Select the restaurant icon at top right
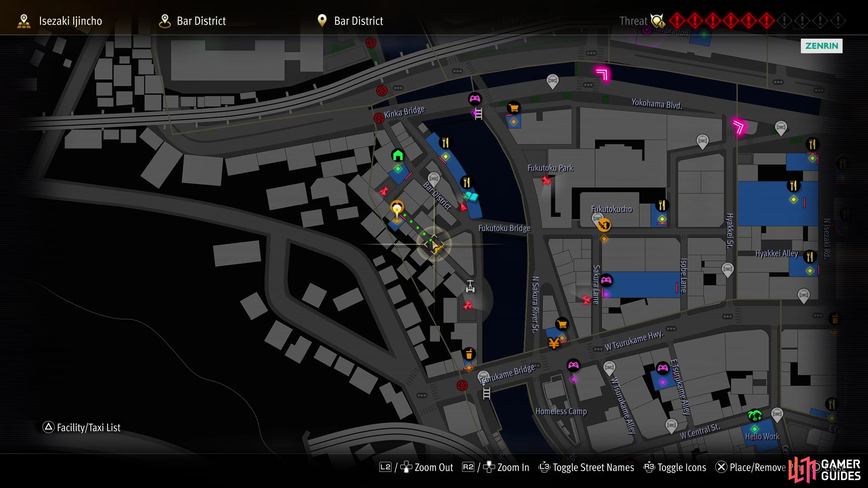Image resolution: width=868 pixels, height=488 pixels. 812,144
